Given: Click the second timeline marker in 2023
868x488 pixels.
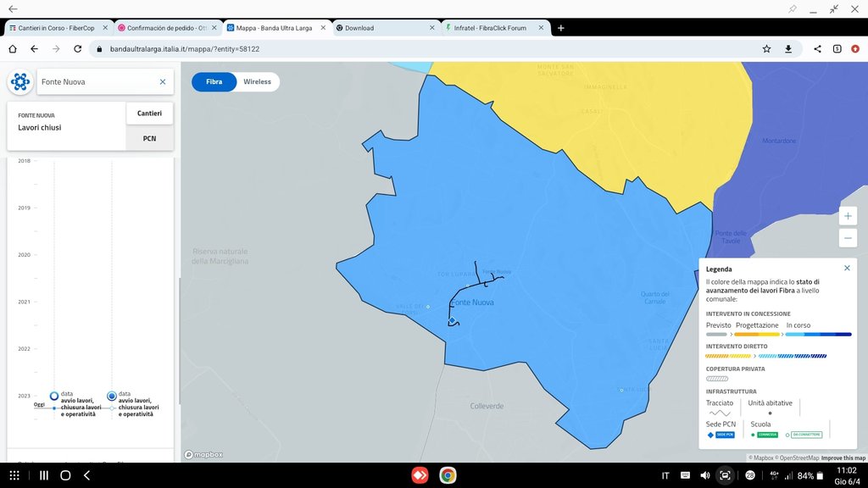Looking at the screenshot, I should pyautogui.click(x=112, y=396).
